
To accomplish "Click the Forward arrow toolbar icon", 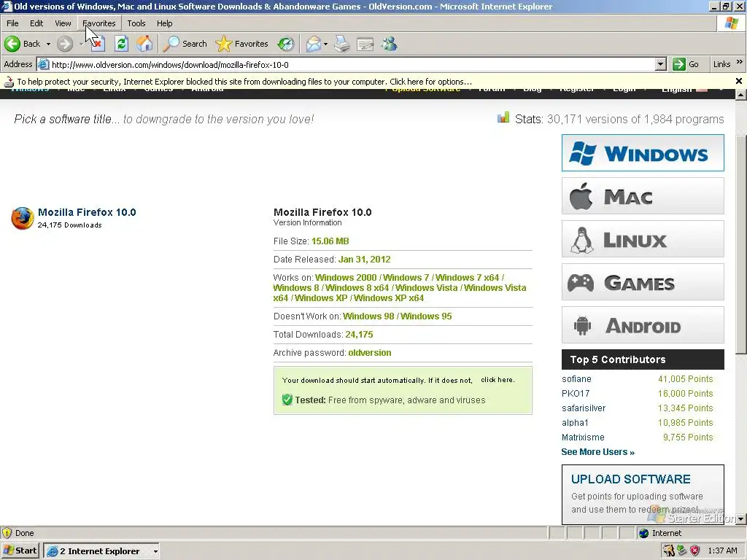I will click(65, 44).
